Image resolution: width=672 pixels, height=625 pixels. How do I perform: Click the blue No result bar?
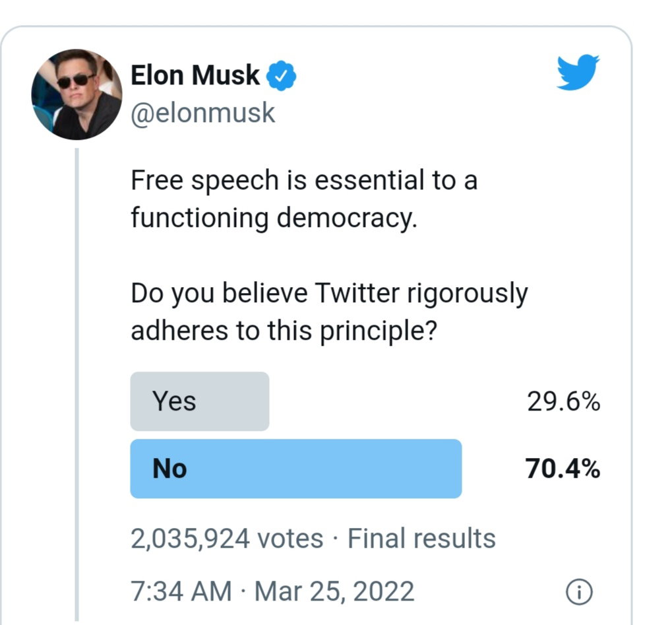[296, 469]
